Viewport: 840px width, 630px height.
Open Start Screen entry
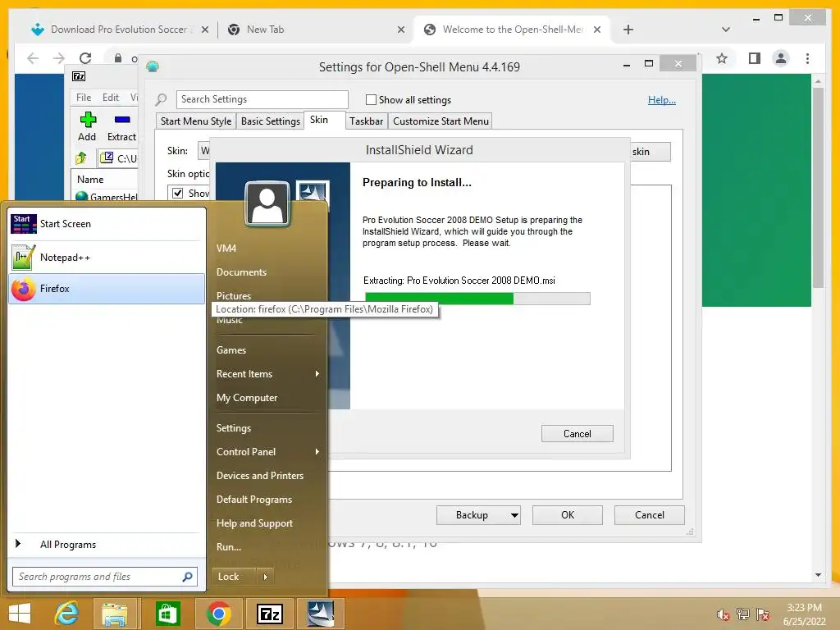click(107, 224)
